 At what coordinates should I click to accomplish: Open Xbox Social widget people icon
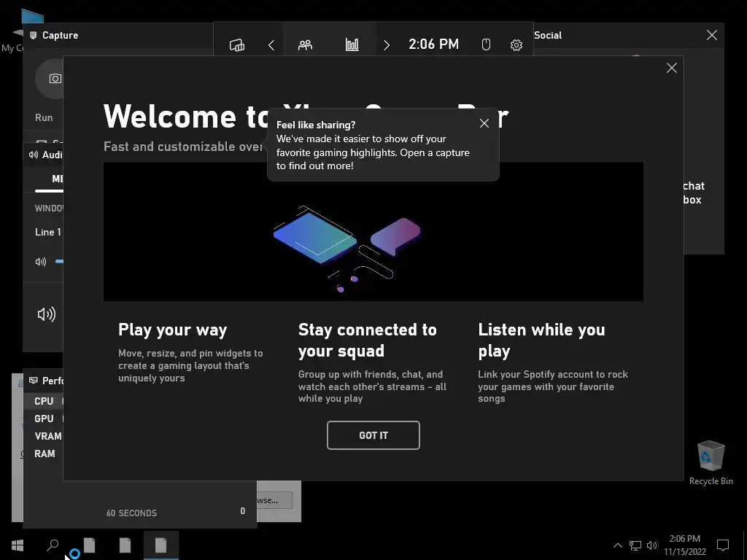click(305, 45)
